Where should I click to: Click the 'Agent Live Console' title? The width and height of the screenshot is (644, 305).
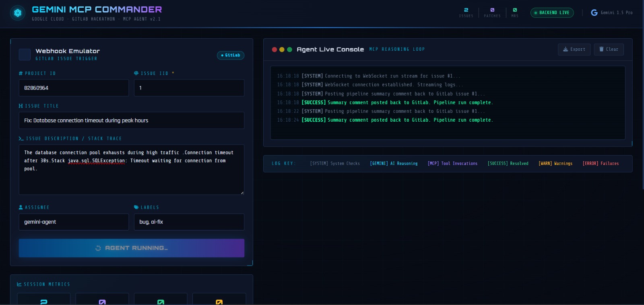click(330, 50)
